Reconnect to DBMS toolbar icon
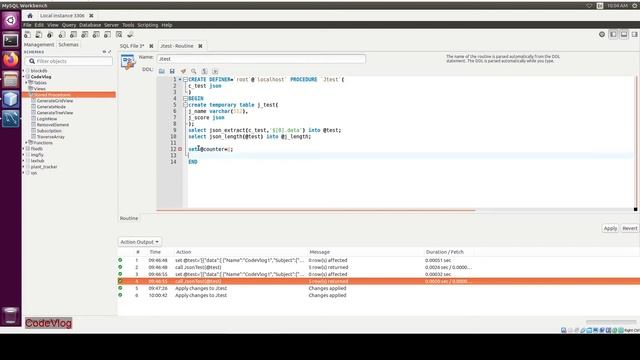 [x=130, y=35]
